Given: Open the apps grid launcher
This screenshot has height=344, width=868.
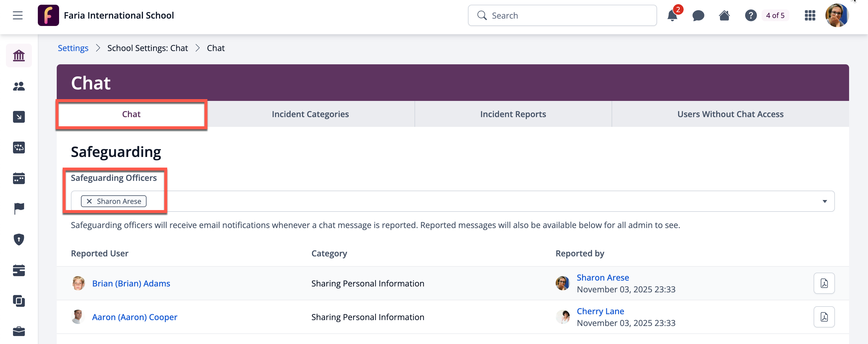Looking at the screenshot, I should click(x=810, y=15).
